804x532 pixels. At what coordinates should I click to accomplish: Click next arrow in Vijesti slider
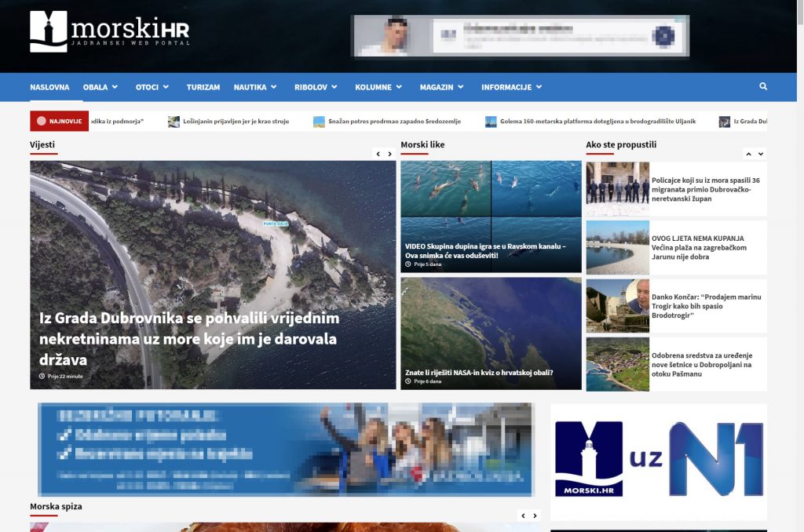click(389, 155)
